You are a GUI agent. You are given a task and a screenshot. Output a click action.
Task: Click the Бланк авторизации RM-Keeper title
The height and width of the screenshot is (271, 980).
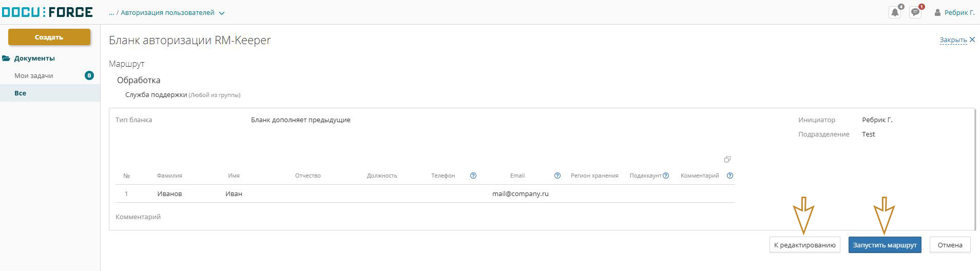[190, 40]
